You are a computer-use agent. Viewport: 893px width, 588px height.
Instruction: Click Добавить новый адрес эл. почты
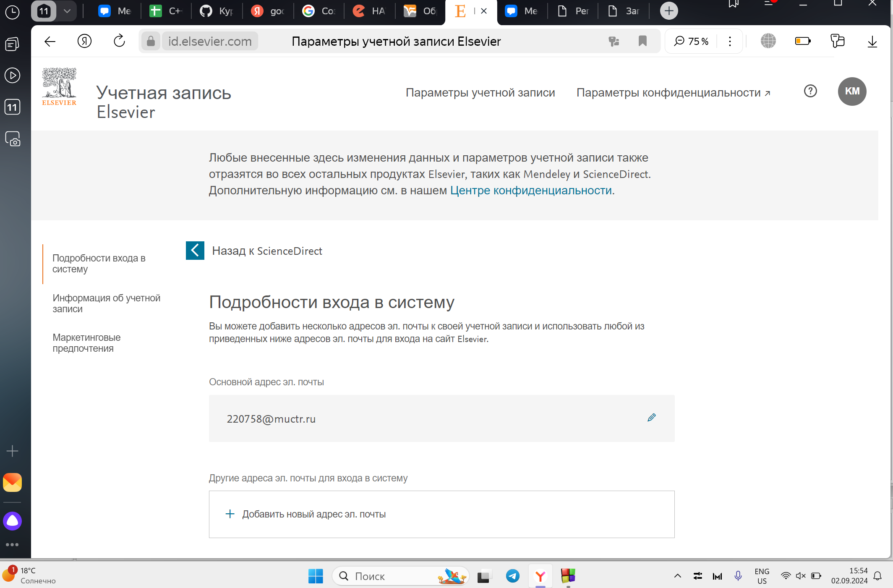pos(441,514)
